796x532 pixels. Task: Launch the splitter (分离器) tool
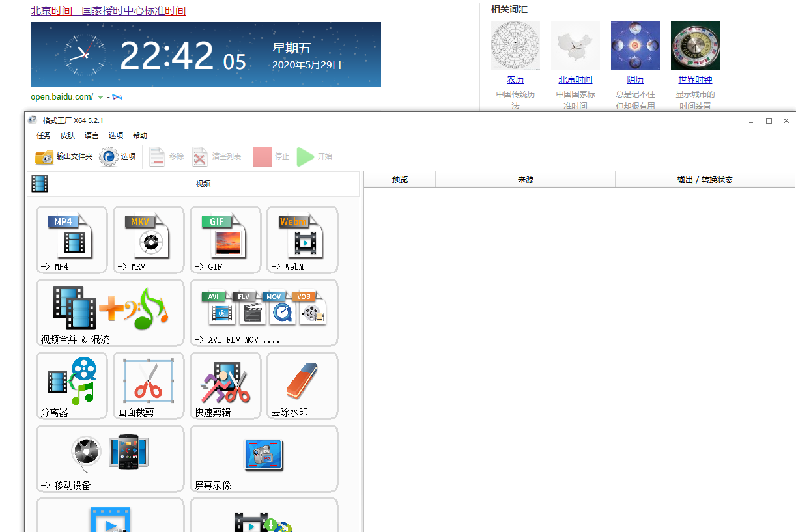click(72, 385)
